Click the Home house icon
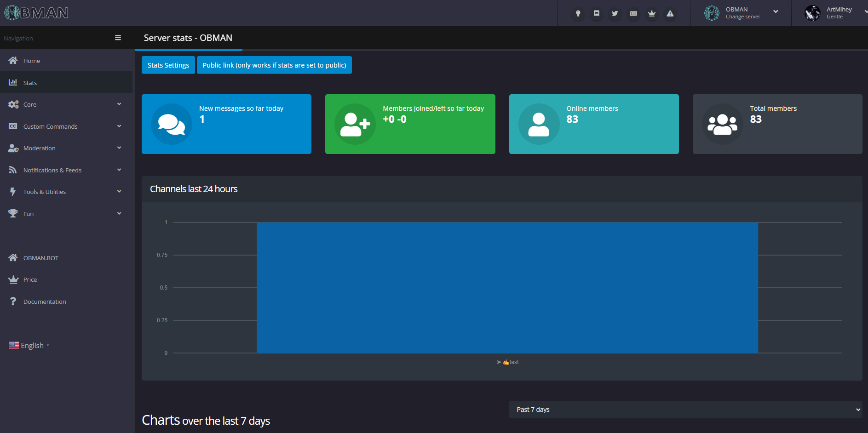The height and width of the screenshot is (433, 868). pyautogui.click(x=13, y=60)
